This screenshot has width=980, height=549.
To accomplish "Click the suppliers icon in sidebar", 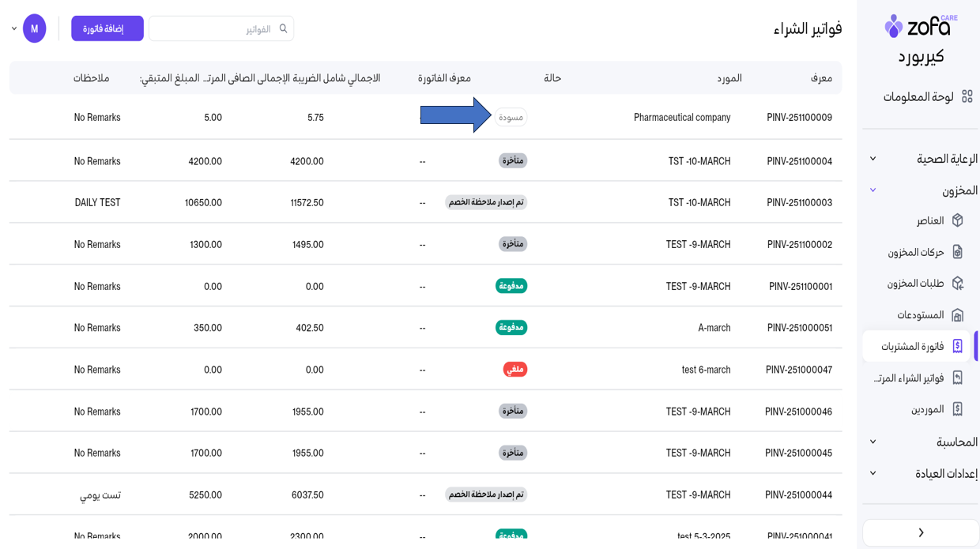I will (x=957, y=409).
